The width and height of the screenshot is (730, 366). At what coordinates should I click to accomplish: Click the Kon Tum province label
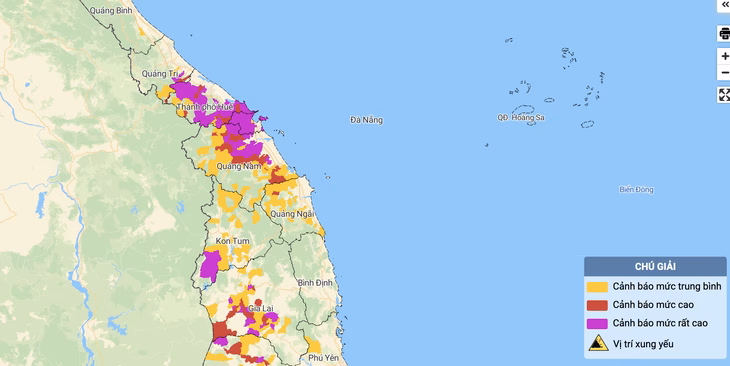pos(232,241)
